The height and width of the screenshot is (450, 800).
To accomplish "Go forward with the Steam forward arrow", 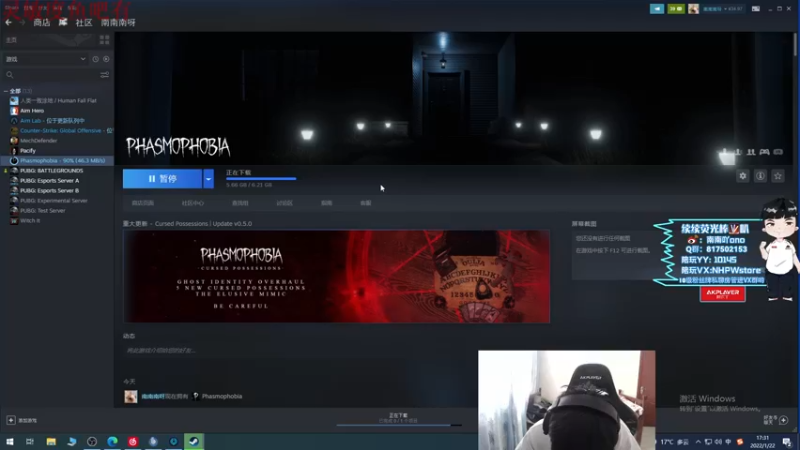I will 22,22.
